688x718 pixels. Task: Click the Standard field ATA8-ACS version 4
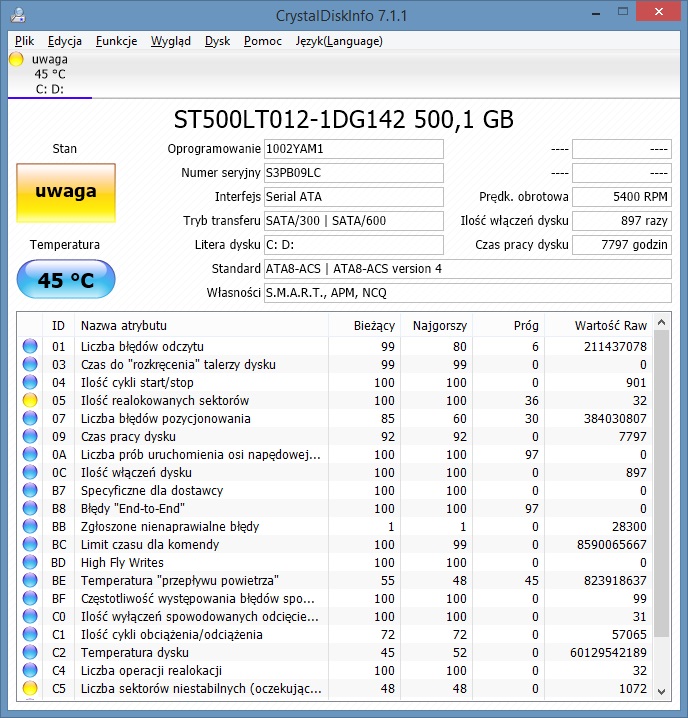[x=468, y=269]
